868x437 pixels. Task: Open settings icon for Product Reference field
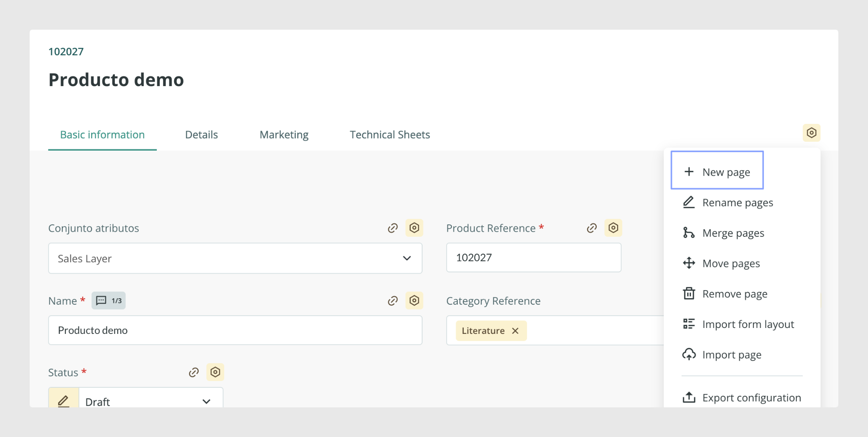click(x=613, y=228)
